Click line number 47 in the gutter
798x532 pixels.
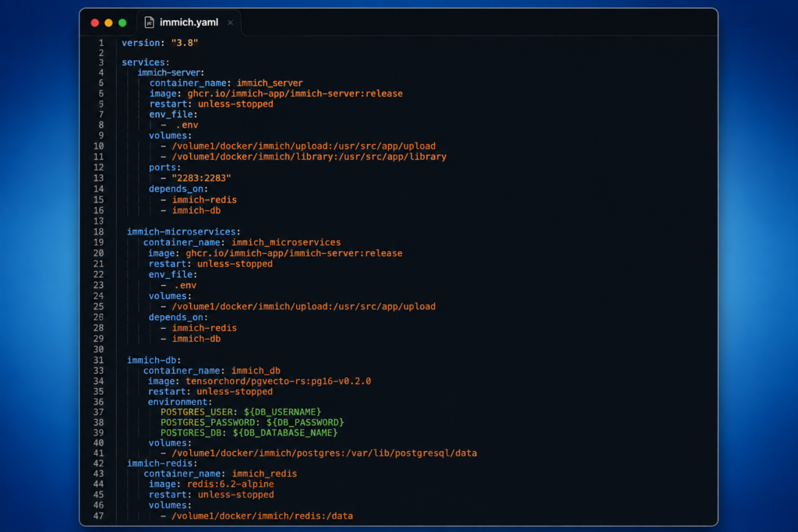[x=98, y=516]
